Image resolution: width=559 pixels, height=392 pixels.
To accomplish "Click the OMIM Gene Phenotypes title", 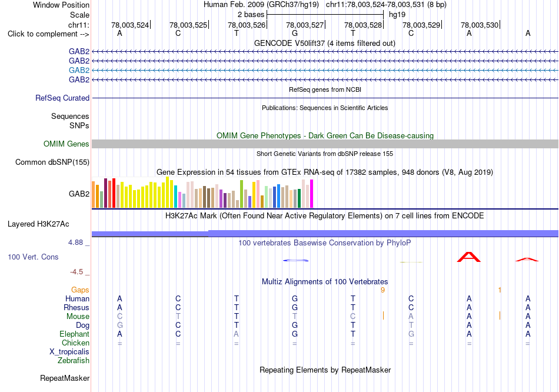I will click(325, 135).
